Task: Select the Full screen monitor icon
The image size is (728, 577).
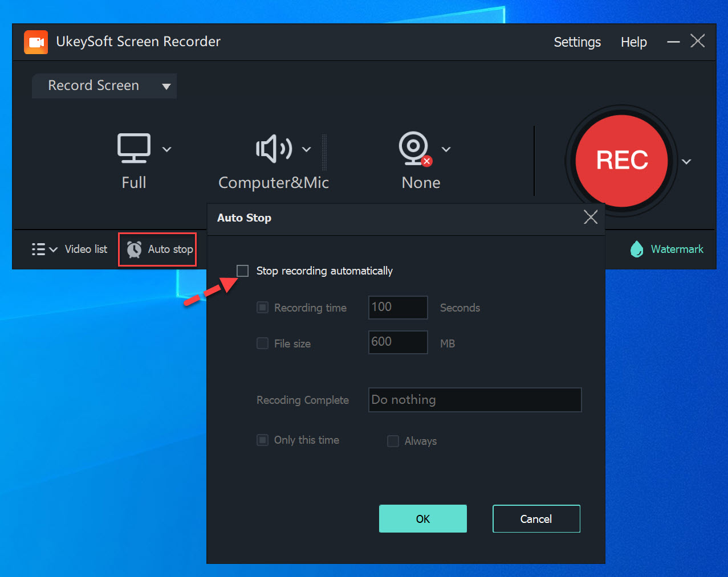Action: click(134, 148)
